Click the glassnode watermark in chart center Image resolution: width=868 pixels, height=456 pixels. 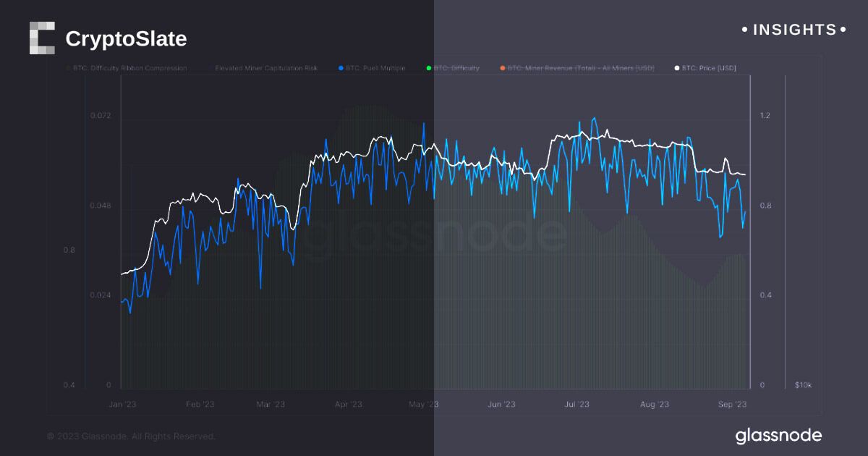pos(434,235)
